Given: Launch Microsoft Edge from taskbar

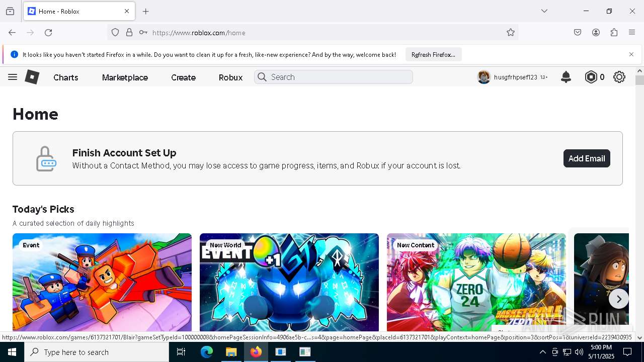Looking at the screenshot, I should [207, 352].
